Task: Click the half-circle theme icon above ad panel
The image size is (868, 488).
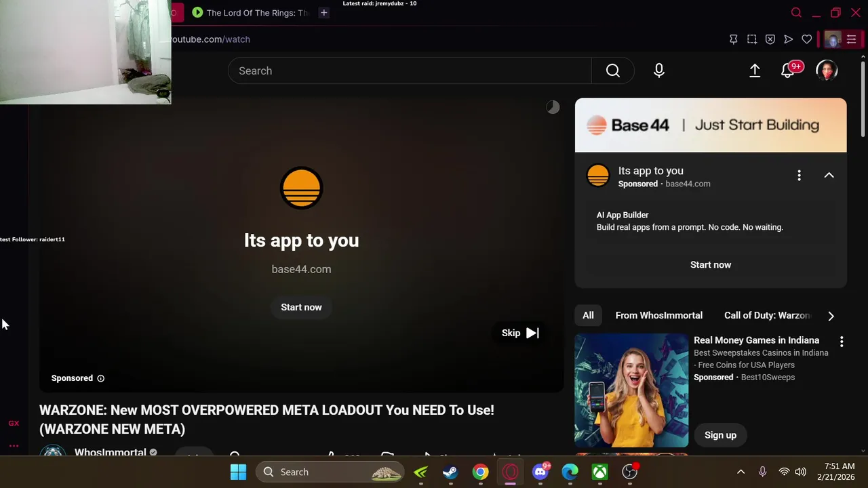Action: coord(553,107)
